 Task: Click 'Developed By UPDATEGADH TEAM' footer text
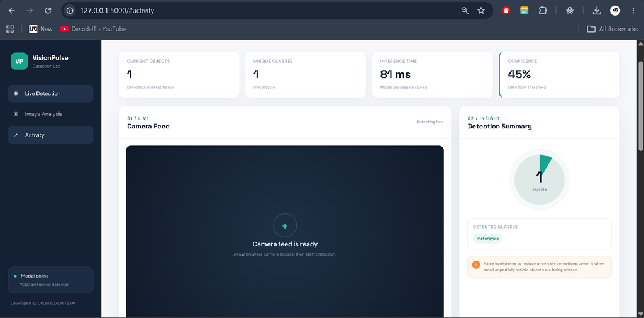[x=43, y=303]
